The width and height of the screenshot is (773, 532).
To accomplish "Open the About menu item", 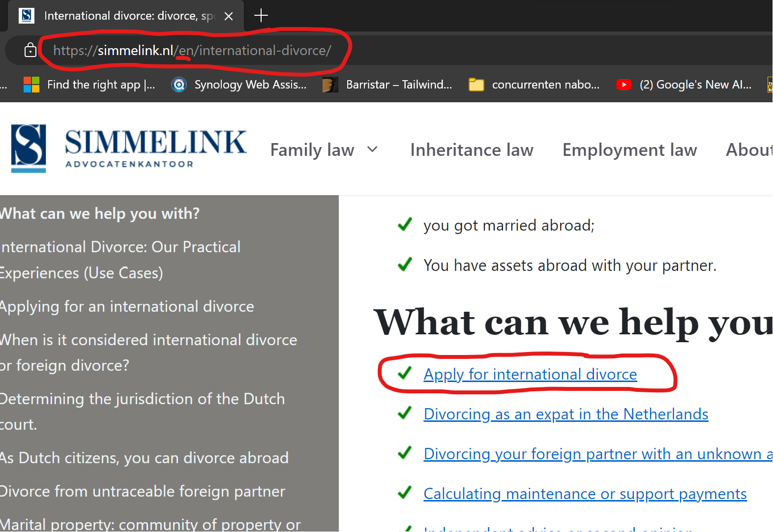I will coord(749,150).
